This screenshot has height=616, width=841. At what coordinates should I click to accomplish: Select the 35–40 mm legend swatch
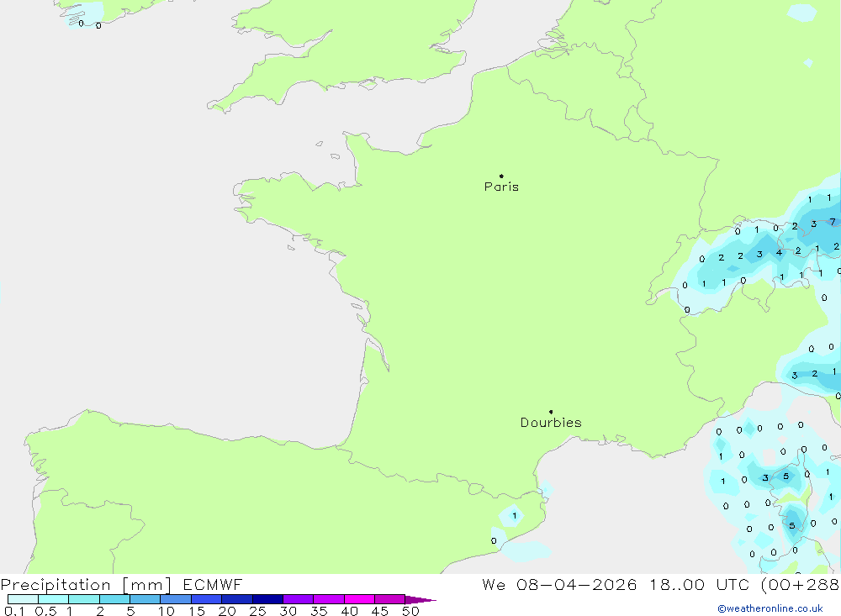(329, 599)
